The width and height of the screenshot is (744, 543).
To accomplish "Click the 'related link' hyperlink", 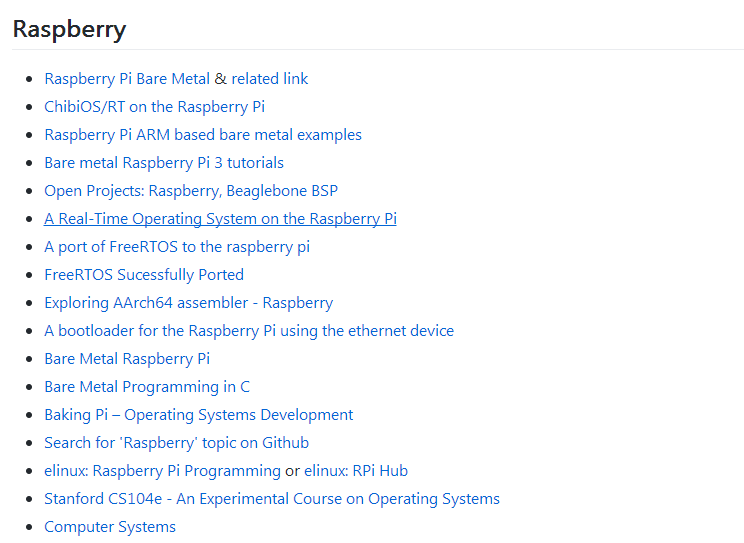I will coord(270,79).
